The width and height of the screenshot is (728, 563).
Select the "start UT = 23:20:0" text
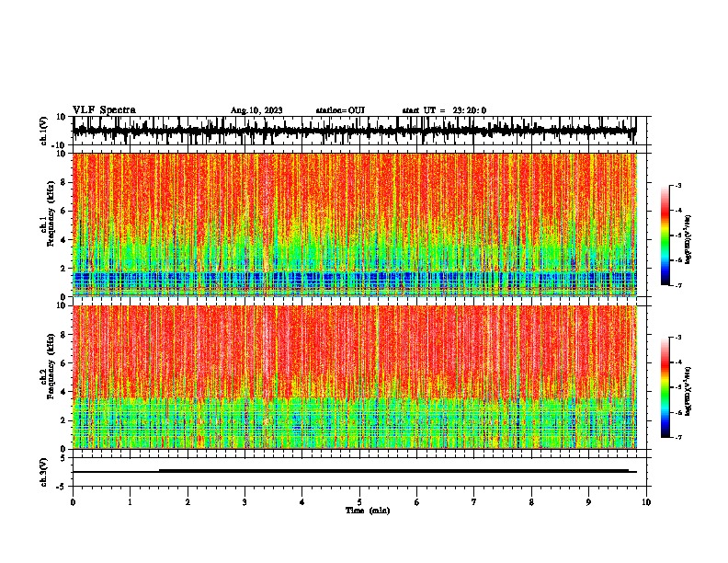(444, 110)
